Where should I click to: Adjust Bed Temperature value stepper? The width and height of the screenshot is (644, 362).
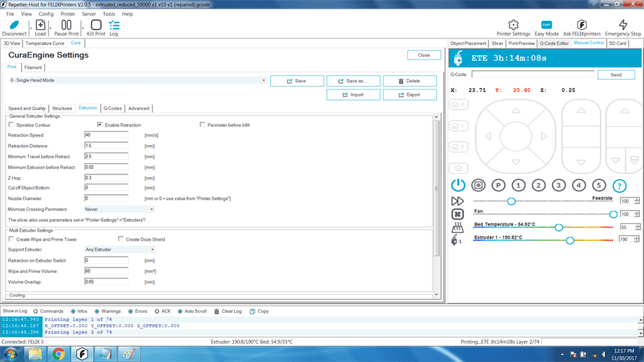(638, 228)
